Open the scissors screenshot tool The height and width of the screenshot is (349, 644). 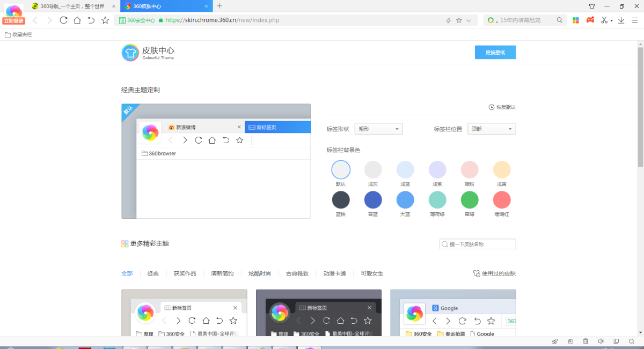click(x=604, y=20)
